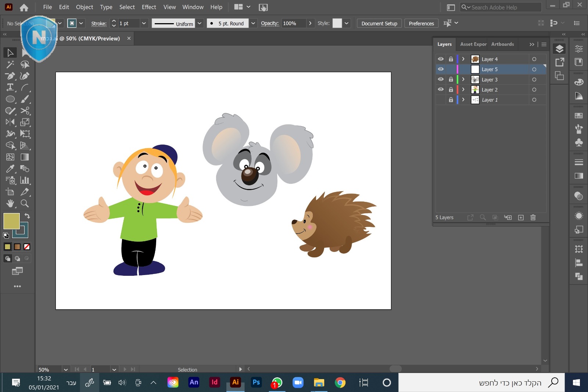
Task: Select the Hand tool
Action: (10, 203)
